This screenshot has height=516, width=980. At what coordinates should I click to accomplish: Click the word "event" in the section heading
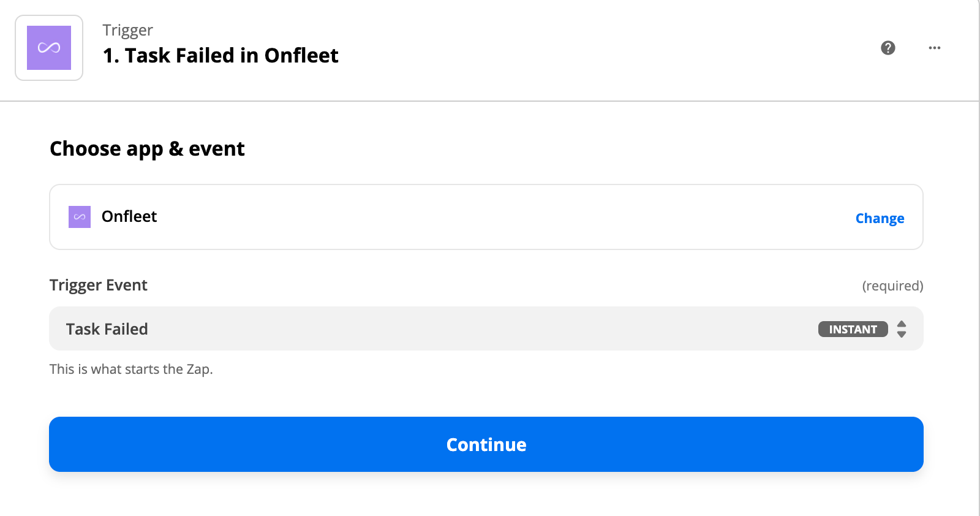217,149
